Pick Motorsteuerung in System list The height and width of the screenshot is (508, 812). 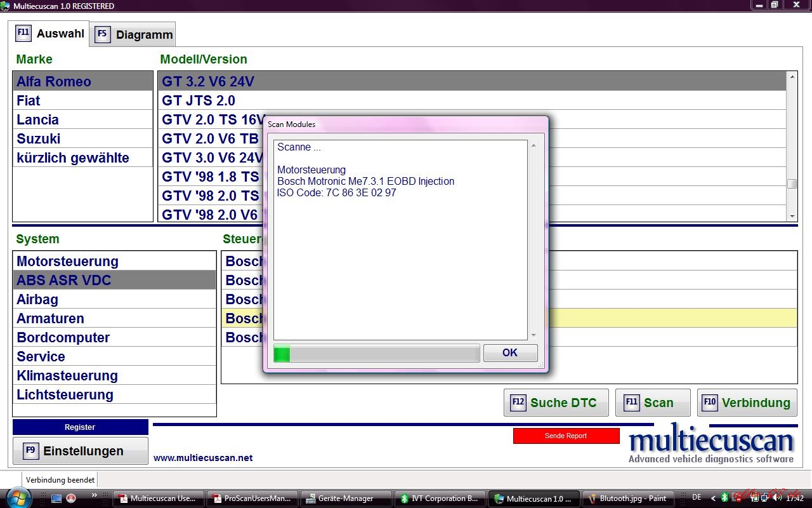click(114, 261)
